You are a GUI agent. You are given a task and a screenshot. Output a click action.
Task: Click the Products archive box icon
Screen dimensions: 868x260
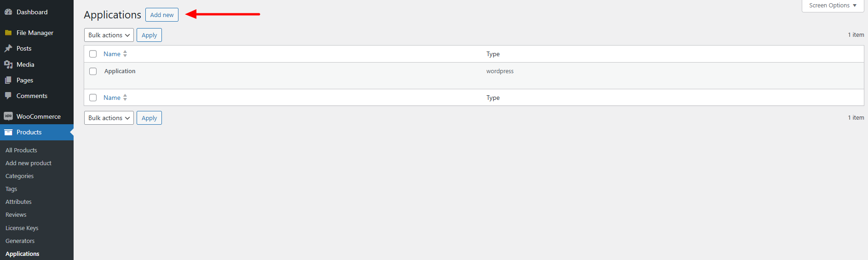click(x=8, y=132)
